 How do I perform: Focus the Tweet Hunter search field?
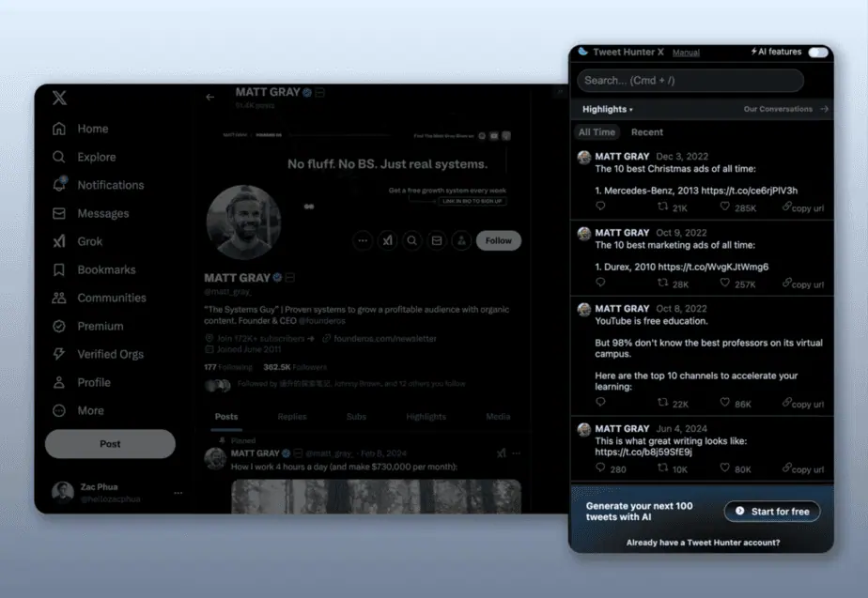click(690, 80)
